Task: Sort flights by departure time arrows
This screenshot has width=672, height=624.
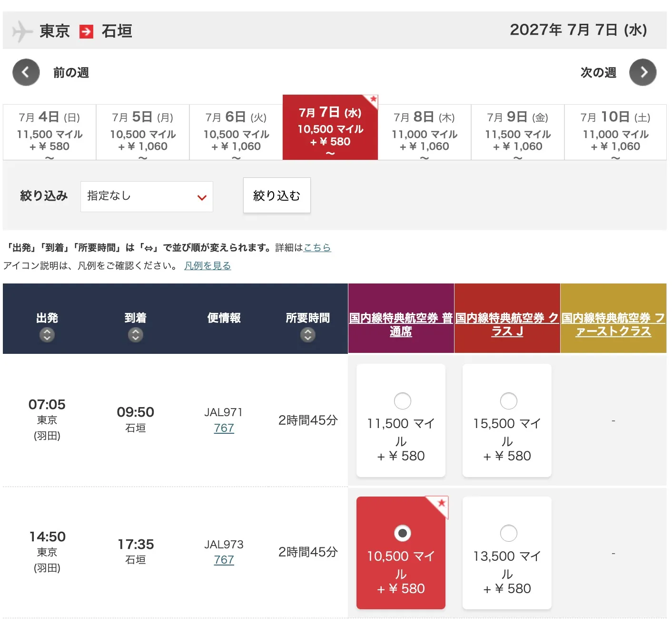Action: (47, 335)
